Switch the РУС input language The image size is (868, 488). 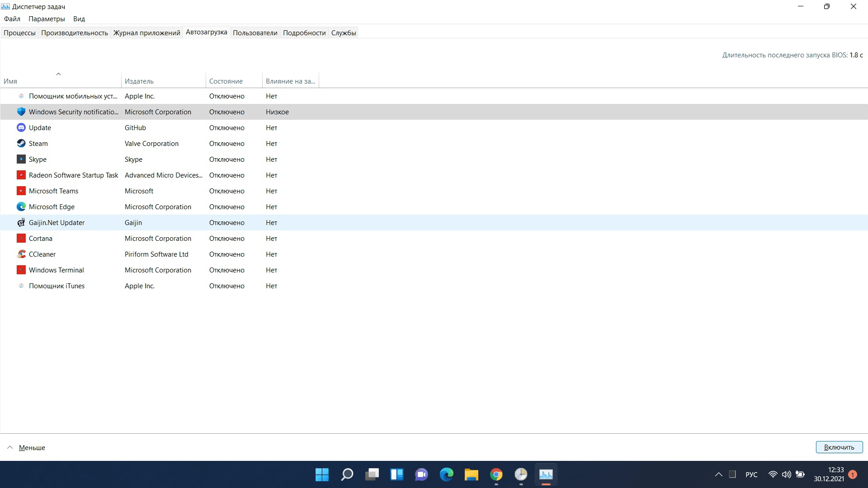coord(751,474)
